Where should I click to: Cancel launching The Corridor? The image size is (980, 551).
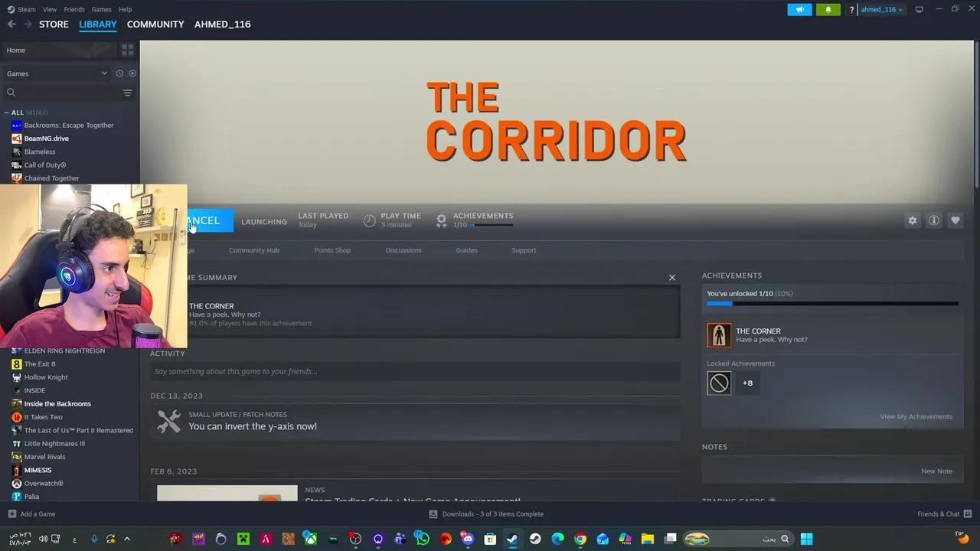tap(210, 220)
